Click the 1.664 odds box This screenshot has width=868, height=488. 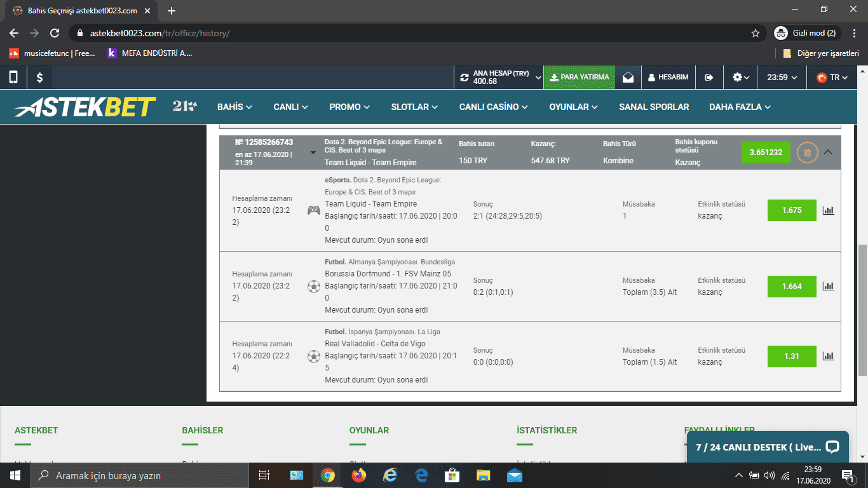point(792,287)
